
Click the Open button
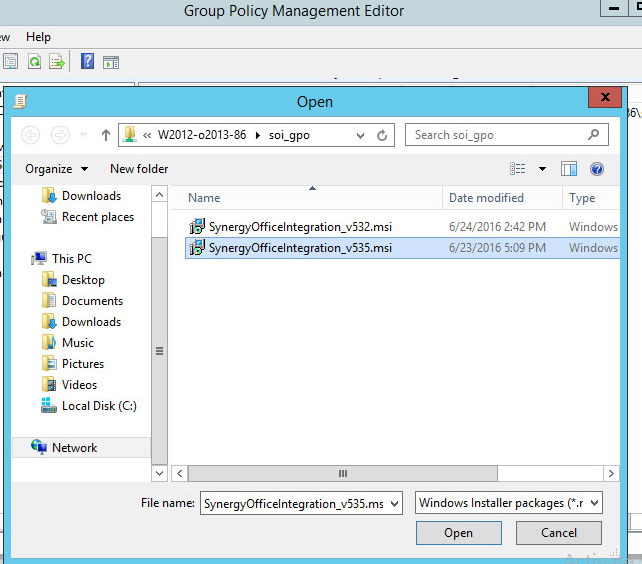click(x=459, y=533)
